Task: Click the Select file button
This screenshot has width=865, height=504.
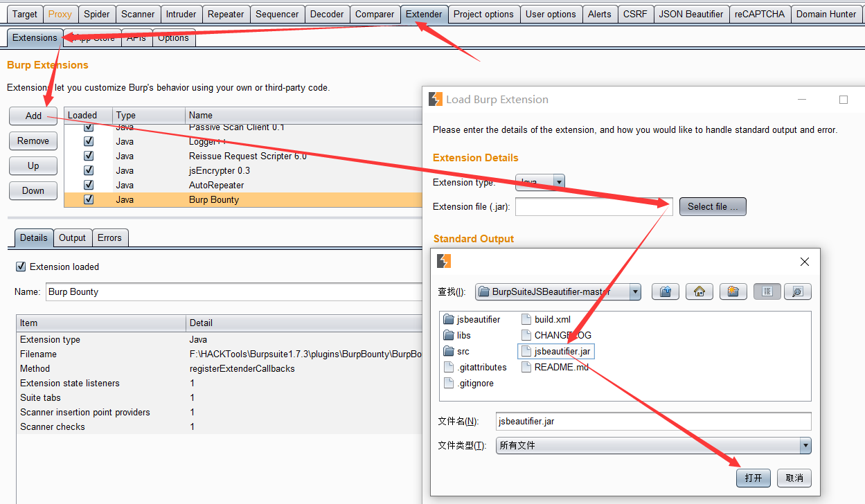Action: (x=713, y=206)
